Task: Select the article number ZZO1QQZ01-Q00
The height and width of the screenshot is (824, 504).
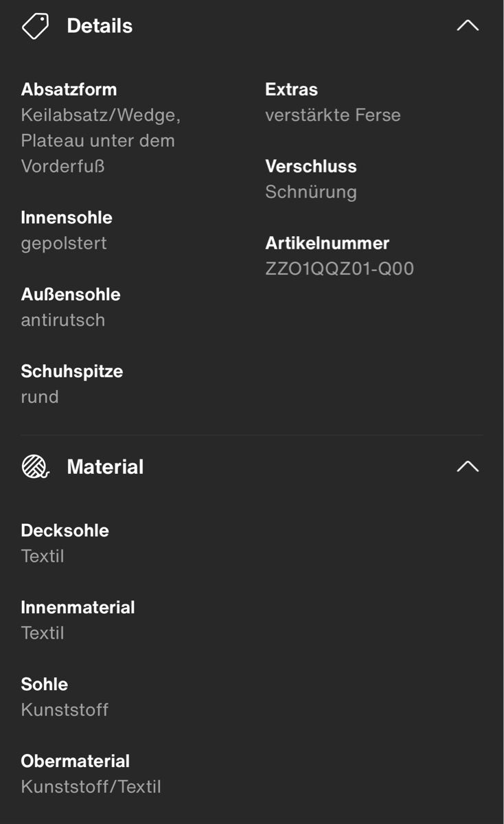Action: point(340,268)
